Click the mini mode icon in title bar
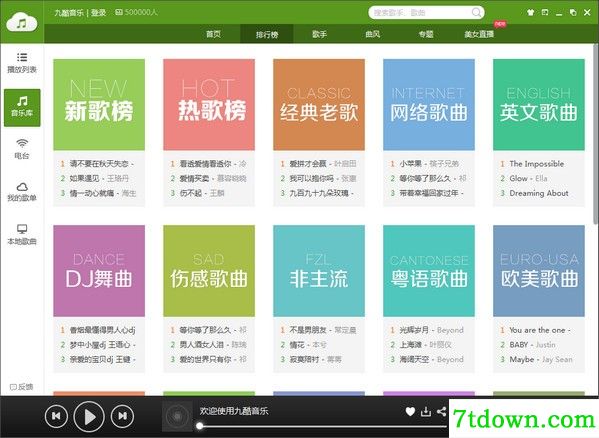Screen dimensions: 599x438 tap(545, 13)
